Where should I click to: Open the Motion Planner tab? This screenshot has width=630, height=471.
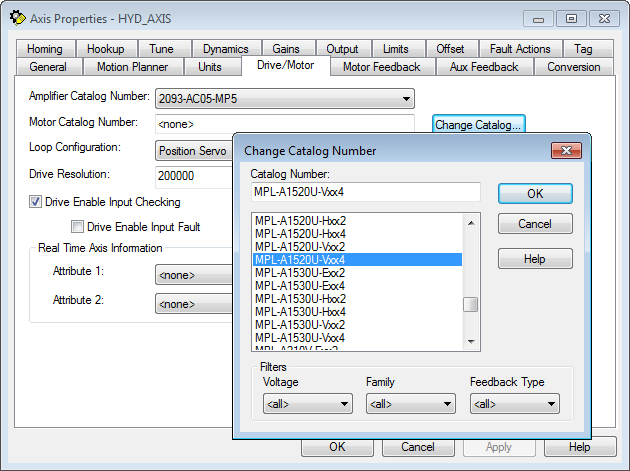[133, 67]
